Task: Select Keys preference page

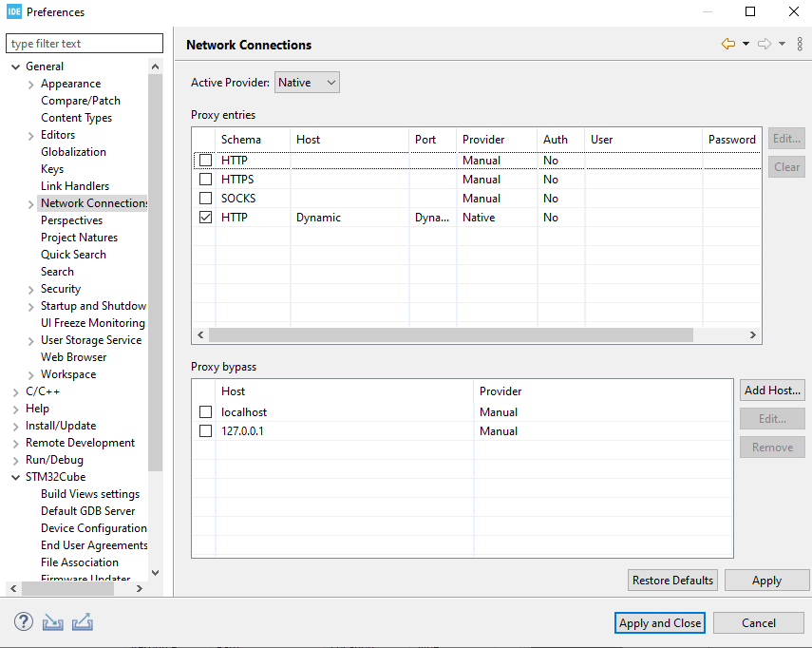Action: tap(52, 169)
